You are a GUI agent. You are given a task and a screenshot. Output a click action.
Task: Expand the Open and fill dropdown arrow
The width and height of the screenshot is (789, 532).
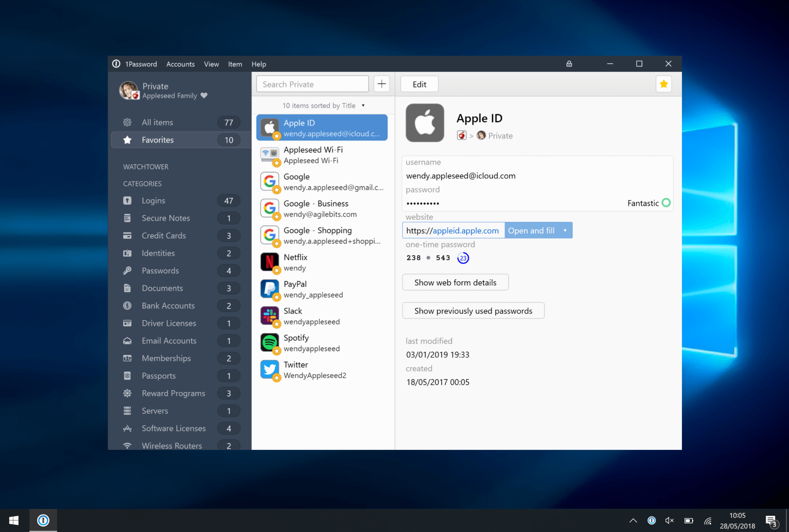point(565,230)
